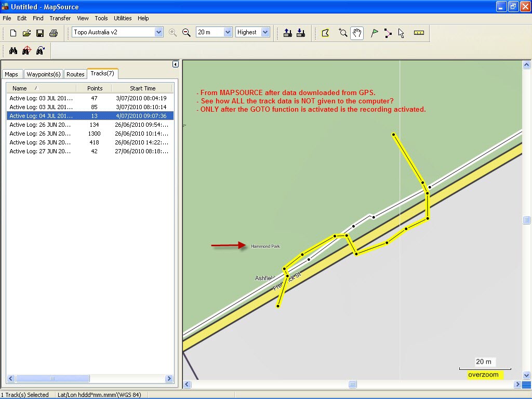Select the Hand pan tool
The width and height of the screenshot is (532, 399).
[x=357, y=33]
